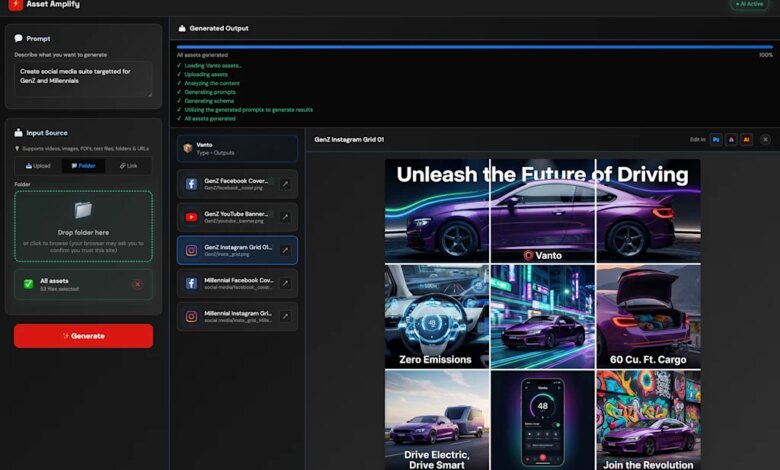Image resolution: width=780 pixels, height=470 pixels.
Task: Open GenZ Facebook Cover in external view
Action: tap(285, 184)
